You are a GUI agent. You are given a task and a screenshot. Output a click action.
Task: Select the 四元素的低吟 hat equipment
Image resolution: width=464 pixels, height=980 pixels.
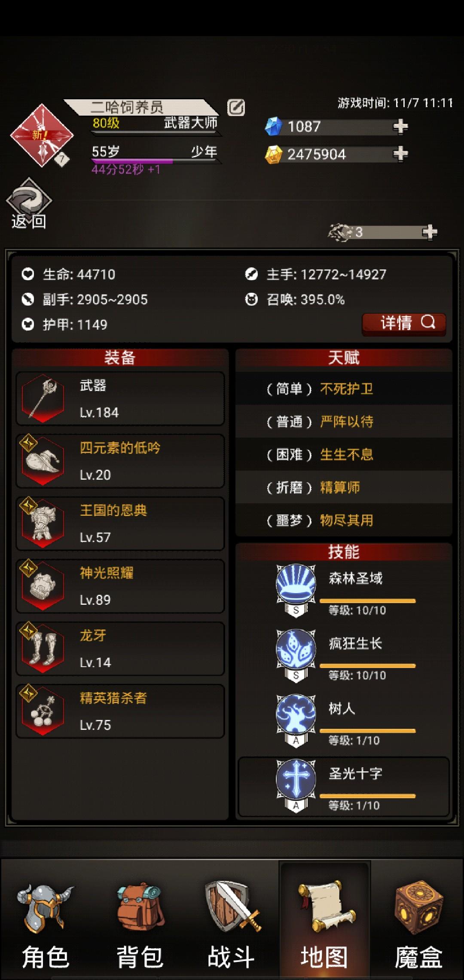pyautogui.click(x=120, y=461)
